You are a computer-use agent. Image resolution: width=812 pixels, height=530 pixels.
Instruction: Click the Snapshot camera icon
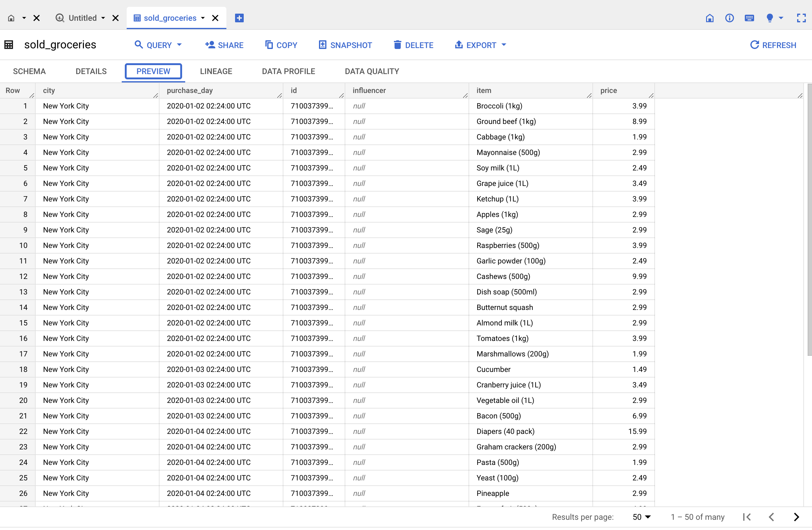click(x=322, y=45)
